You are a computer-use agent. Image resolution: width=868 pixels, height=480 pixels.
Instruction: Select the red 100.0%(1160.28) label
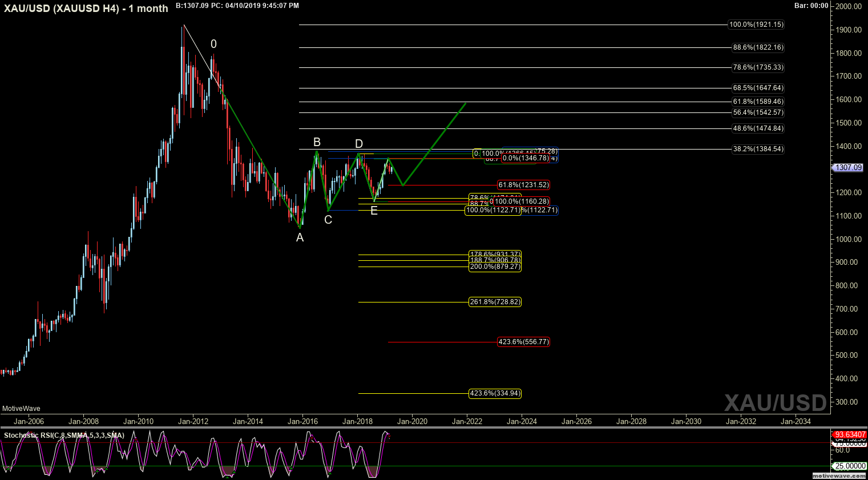[x=522, y=201]
